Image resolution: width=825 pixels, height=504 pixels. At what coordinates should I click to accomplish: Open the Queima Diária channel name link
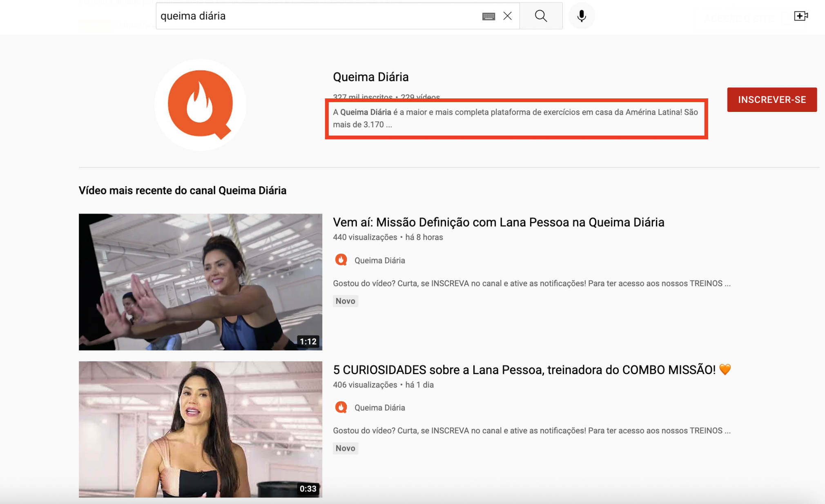(x=371, y=76)
